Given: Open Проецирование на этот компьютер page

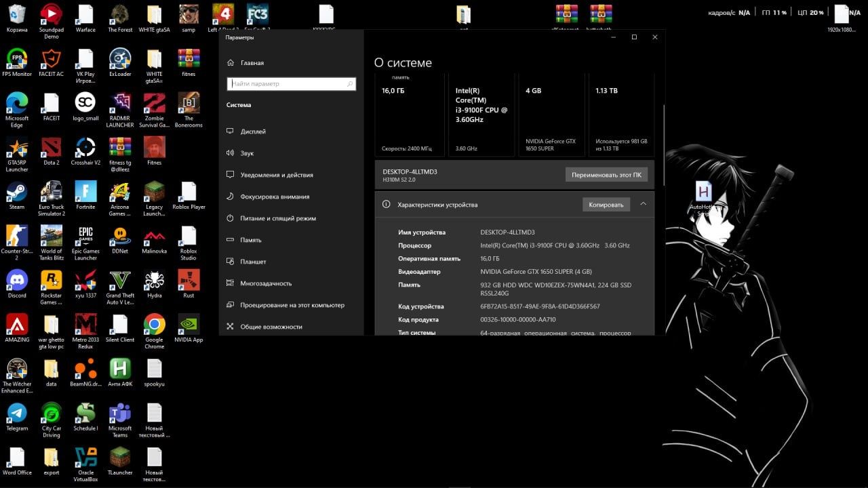Looking at the screenshot, I should 292,305.
